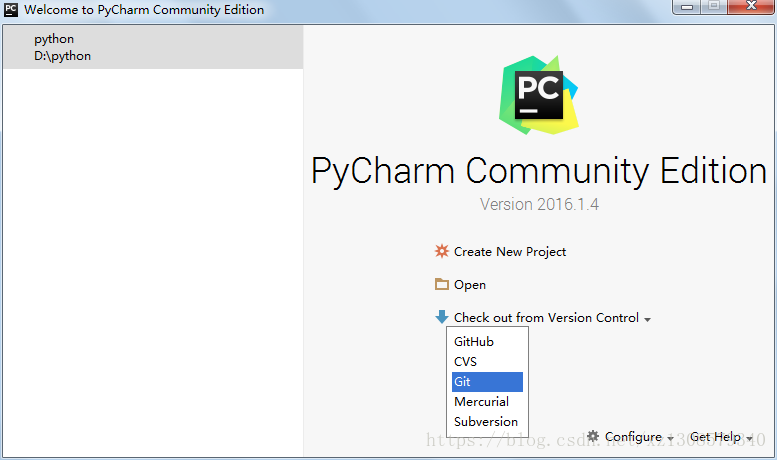This screenshot has height=460, width=777.
Task: Pick Subversion from the checkout menu
Action: tap(488, 422)
